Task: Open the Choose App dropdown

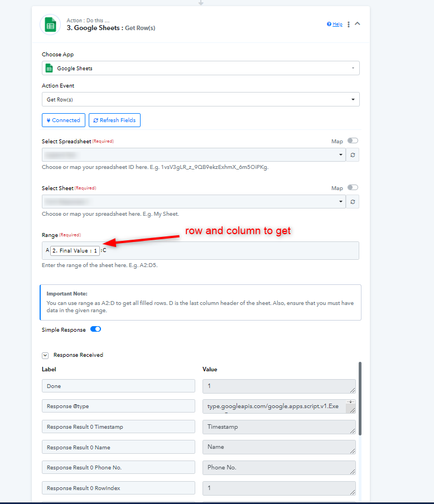Action: click(200, 68)
